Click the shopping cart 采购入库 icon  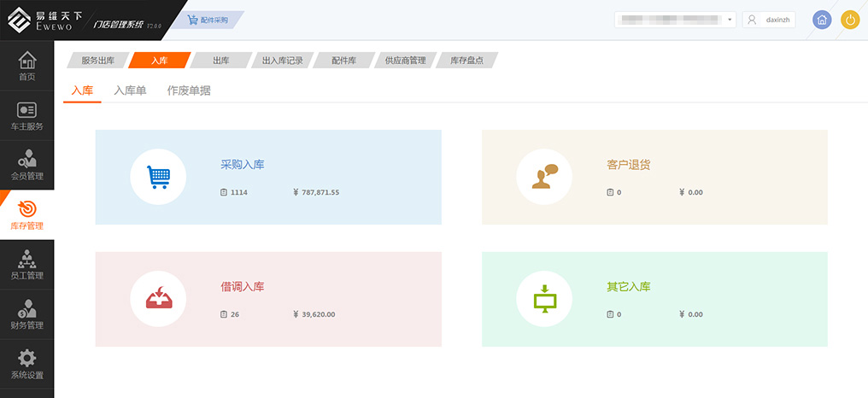[158, 177]
